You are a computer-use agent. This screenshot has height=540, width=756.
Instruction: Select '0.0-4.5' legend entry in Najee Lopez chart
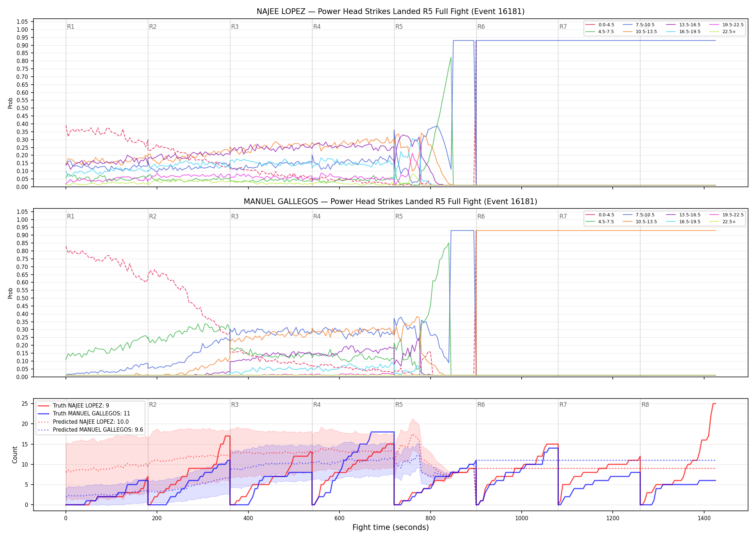(x=600, y=25)
